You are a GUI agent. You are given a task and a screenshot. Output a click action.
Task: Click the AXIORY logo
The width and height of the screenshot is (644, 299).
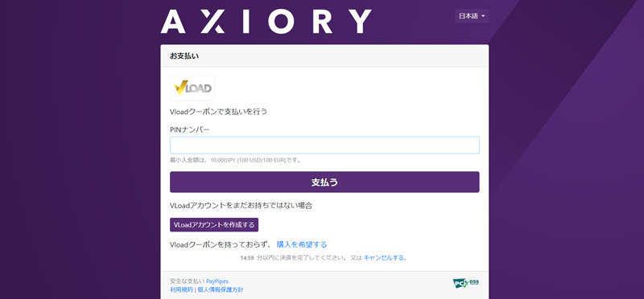click(266, 22)
